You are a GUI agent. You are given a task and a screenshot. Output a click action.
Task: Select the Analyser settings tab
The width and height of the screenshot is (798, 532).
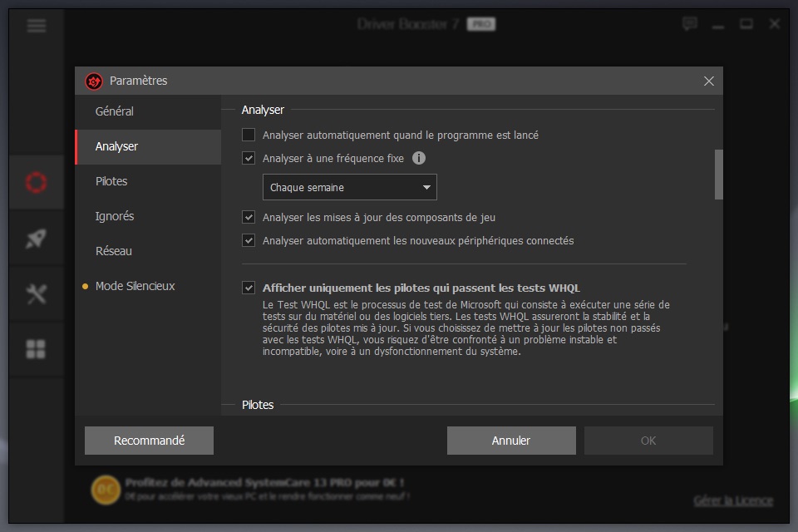(148, 146)
